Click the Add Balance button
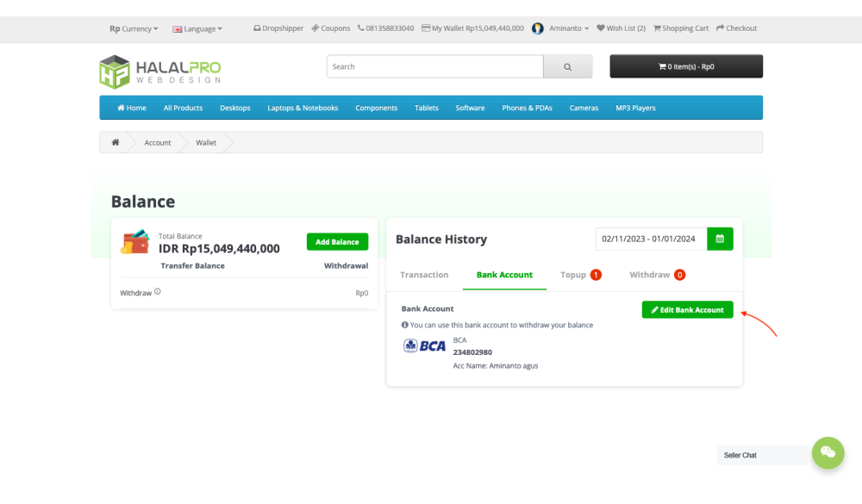862x504 pixels. [x=337, y=242]
